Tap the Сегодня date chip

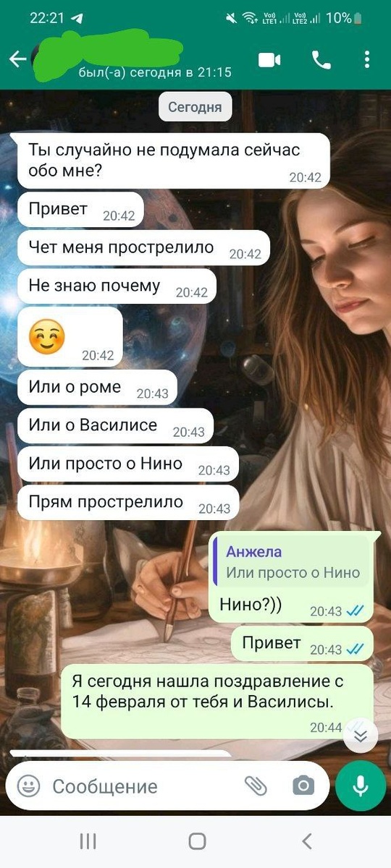tap(195, 107)
